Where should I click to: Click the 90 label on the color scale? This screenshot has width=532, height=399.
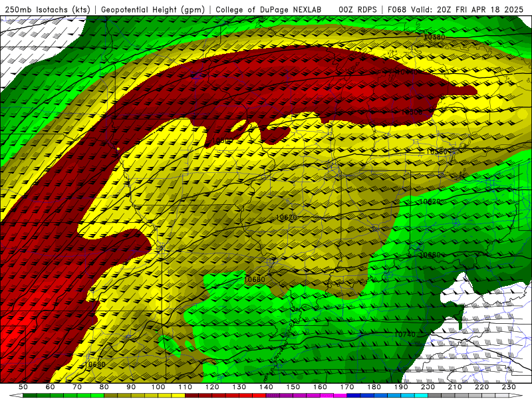coord(131,387)
